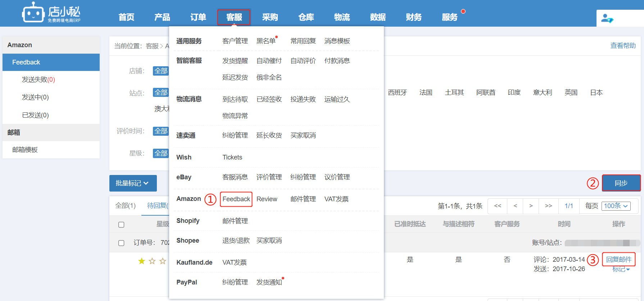Click the 店小秘 robot logo
The height and width of the screenshot is (301, 644).
click(51, 13)
